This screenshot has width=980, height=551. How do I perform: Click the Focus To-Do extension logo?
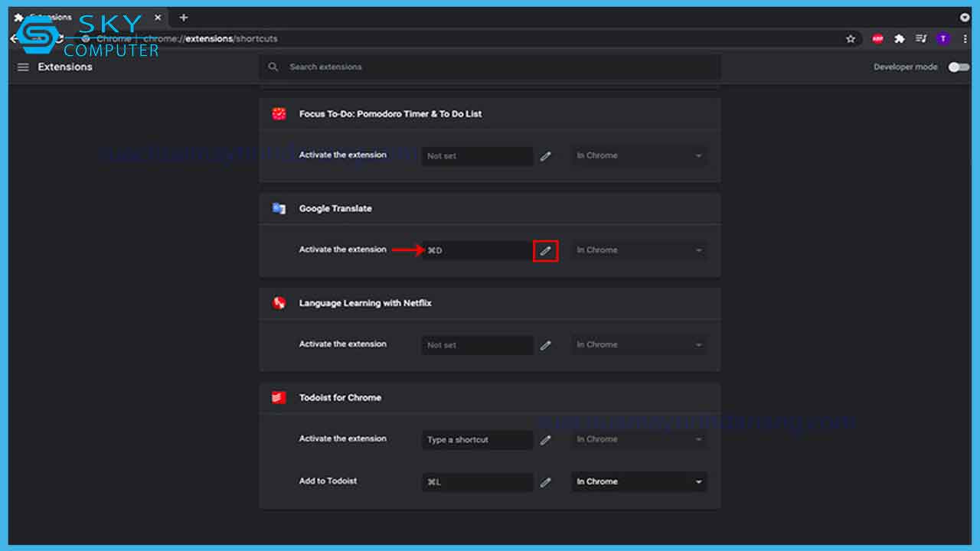click(x=279, y=114)
